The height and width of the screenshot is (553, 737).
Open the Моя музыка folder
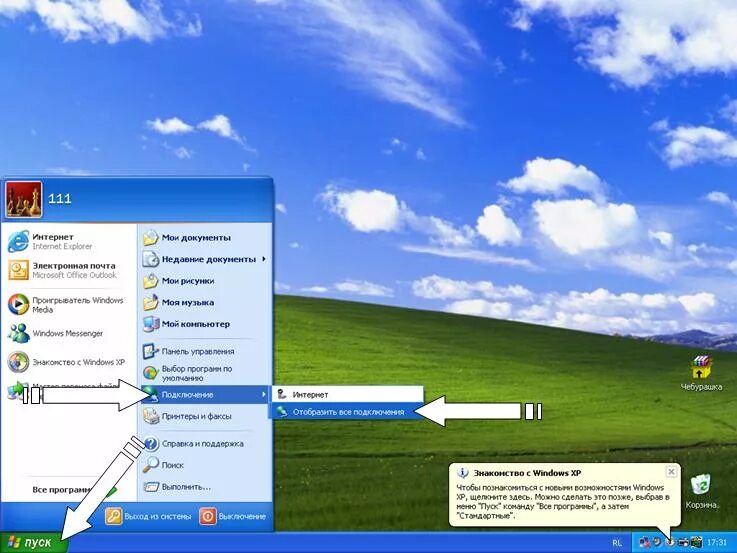point(205,303)
